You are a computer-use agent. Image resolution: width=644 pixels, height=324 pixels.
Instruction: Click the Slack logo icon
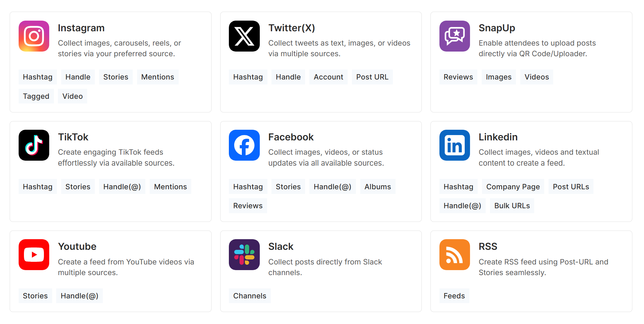click(244, 255)
